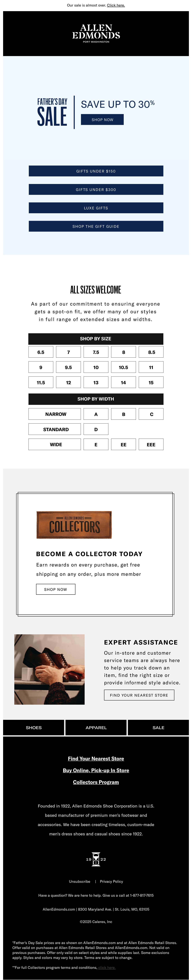Open Buy Online, Pick-up In Store link

(x=96, y=770)
